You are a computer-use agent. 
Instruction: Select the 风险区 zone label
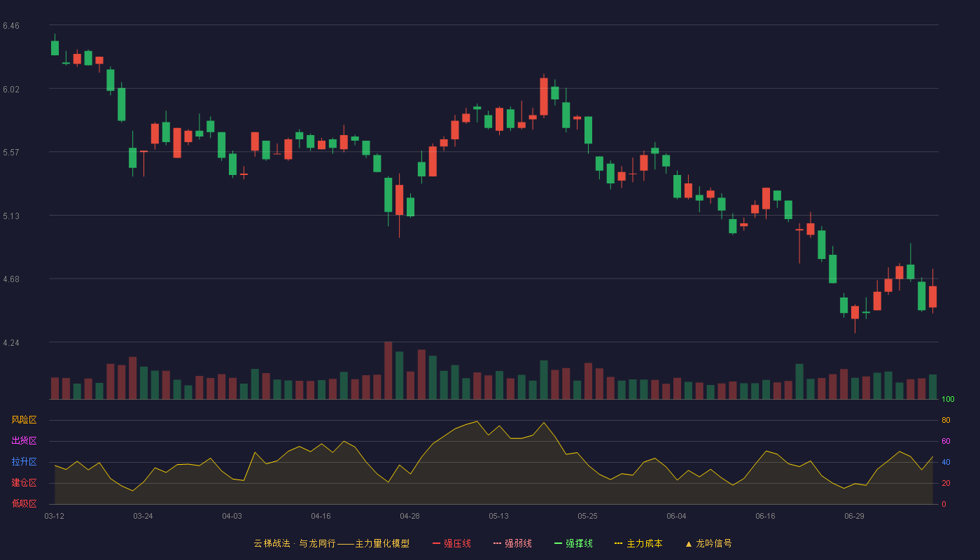click(24, 420)
